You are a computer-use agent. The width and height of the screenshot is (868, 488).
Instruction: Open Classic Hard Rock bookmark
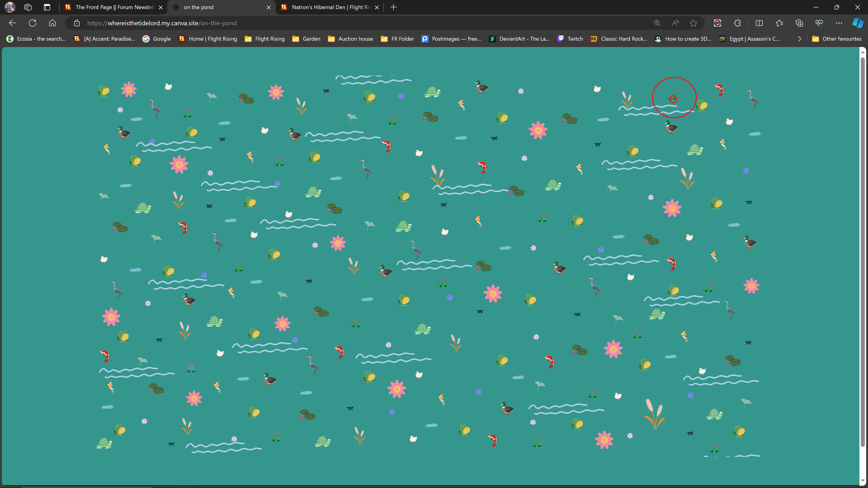coord(619,39)
